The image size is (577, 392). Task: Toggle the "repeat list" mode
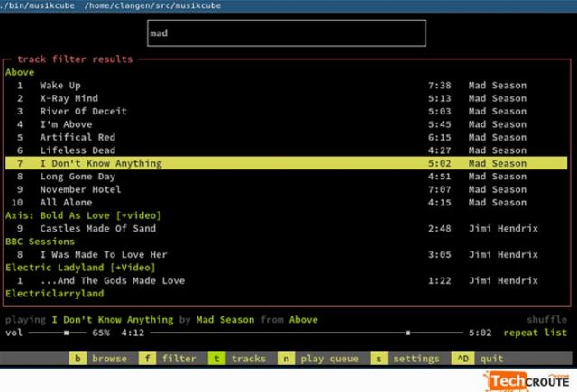tap(535, 333)
